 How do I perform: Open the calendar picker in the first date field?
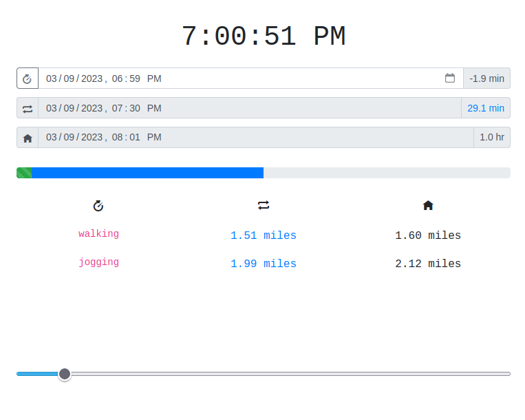(x=450, y=78)
